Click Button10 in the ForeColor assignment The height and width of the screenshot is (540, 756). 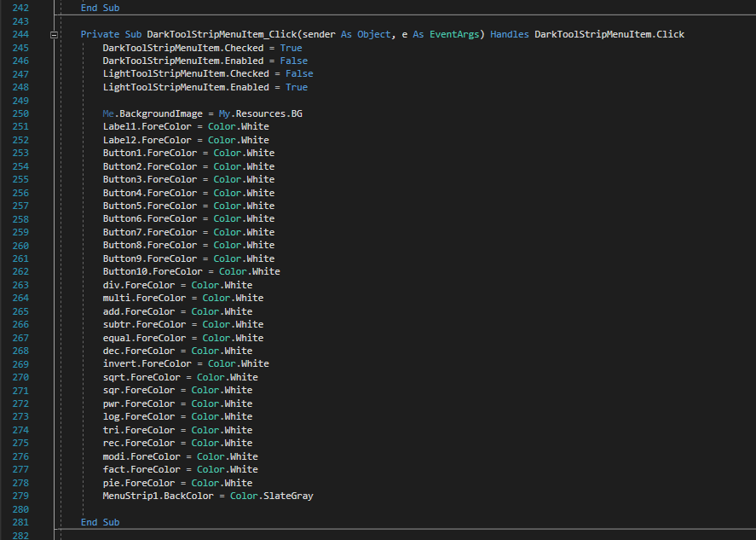coord(124,272)
